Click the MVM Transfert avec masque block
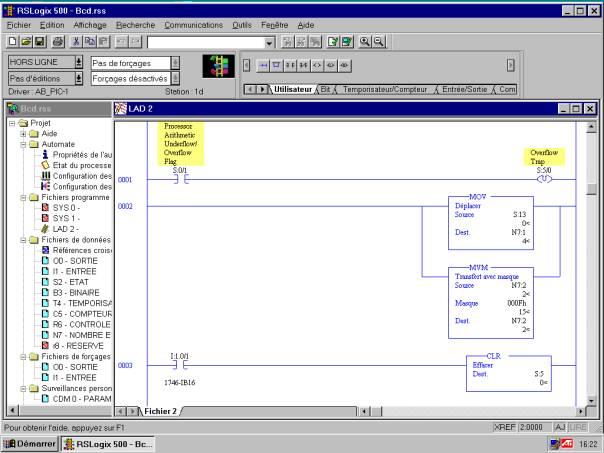The width and height of the screenshot is (604, 453). tap(491, 302)
